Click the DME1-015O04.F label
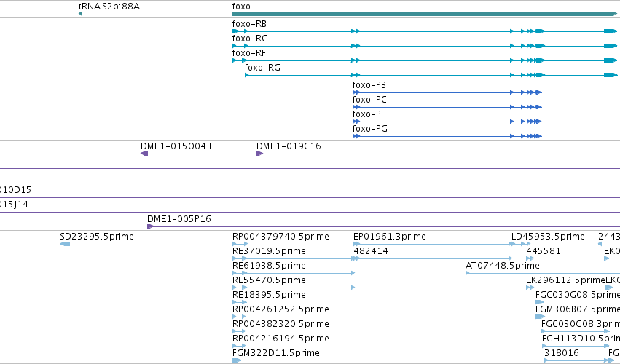Viewport: 620px width, 364px height. pos(177,146)
